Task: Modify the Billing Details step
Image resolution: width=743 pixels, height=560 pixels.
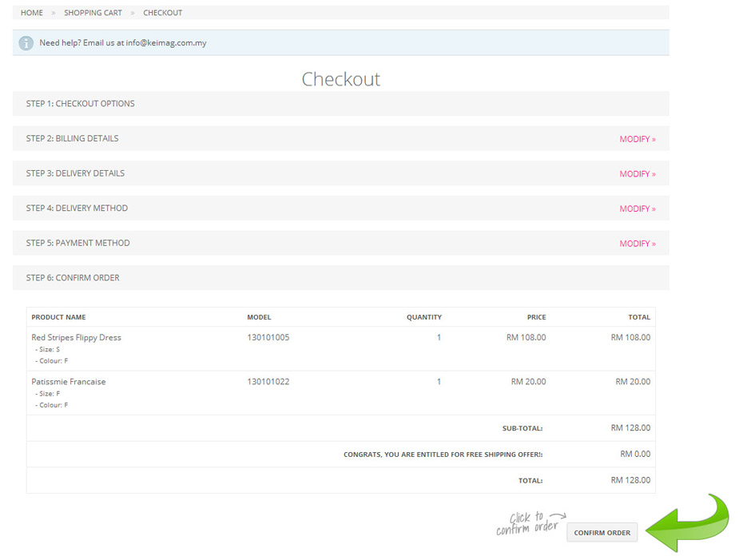Action: coord(637,139)
